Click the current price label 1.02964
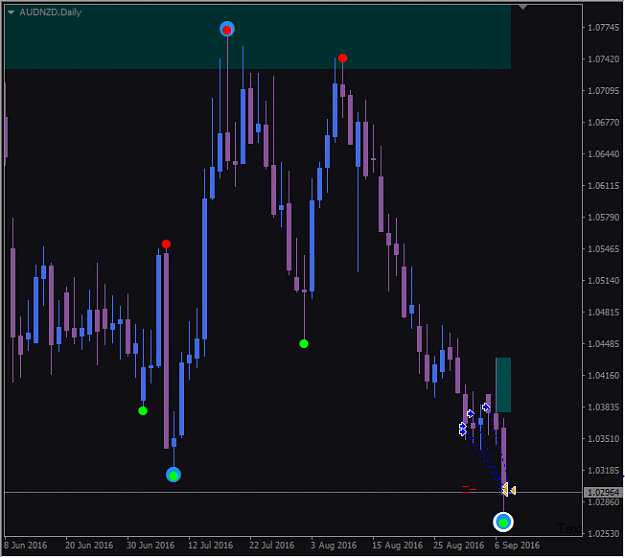Viewport: 625px width, 558px height. [x=603, y=493]
